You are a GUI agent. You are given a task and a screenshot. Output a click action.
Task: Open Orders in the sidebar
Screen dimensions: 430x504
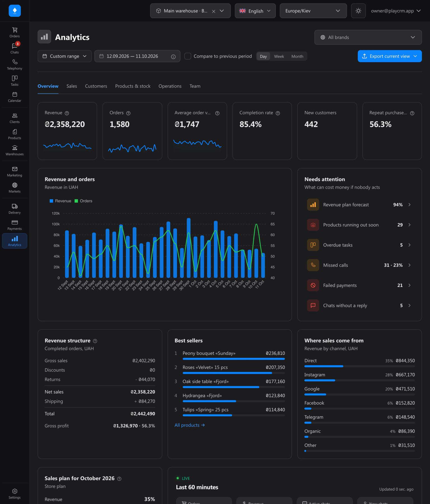15,32
